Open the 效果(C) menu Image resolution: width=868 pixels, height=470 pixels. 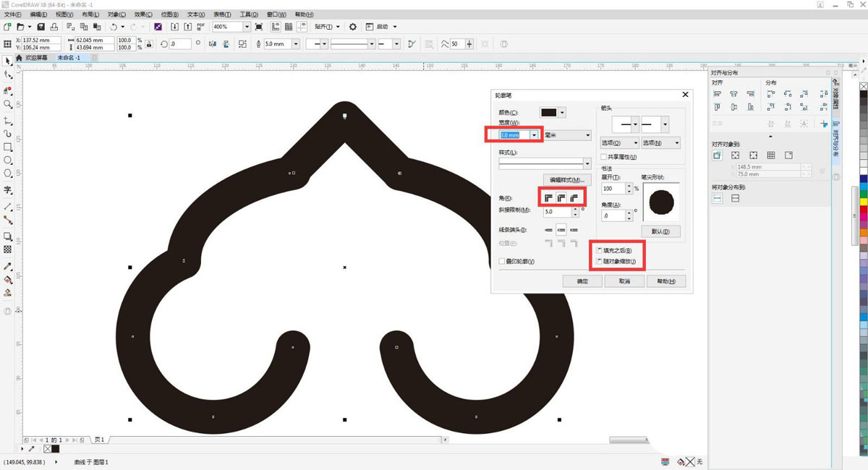(143, 14)
